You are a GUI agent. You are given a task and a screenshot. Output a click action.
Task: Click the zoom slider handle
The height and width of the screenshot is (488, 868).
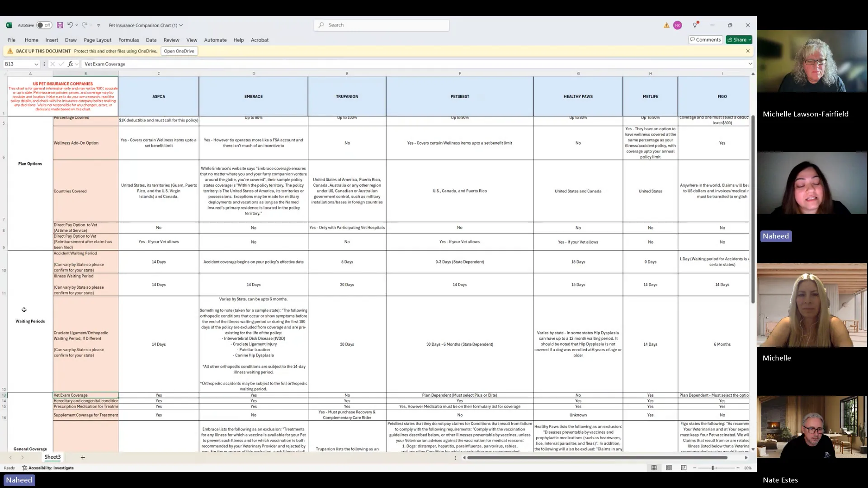[712, 468]
